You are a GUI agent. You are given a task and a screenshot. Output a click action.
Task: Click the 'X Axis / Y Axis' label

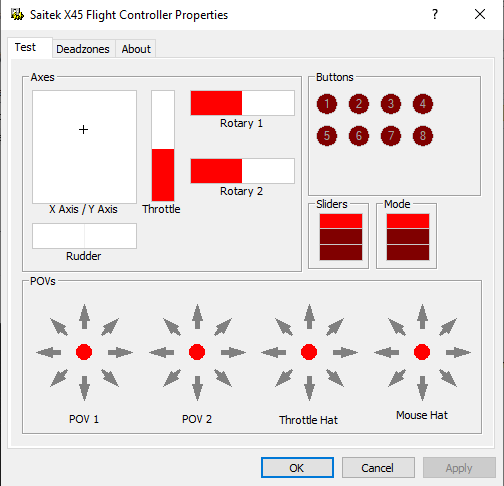click(83, 209)
